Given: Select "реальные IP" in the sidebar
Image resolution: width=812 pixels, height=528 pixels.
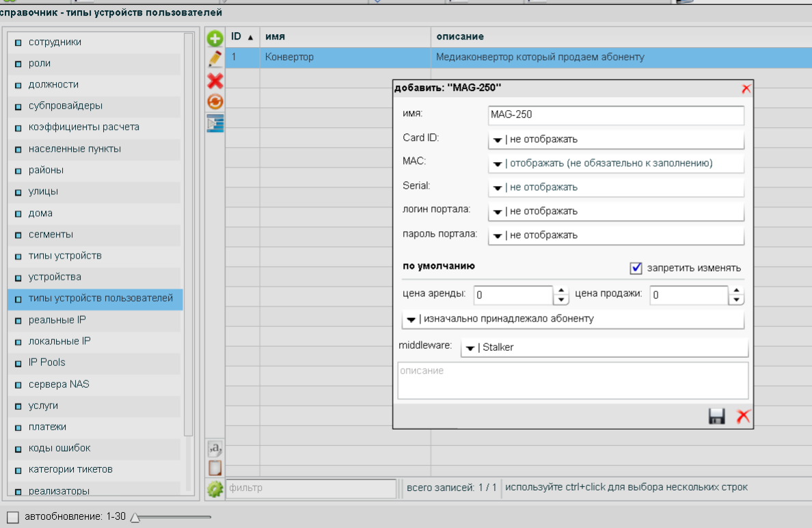Looking at the screenshot, I should tap(57, 320).
